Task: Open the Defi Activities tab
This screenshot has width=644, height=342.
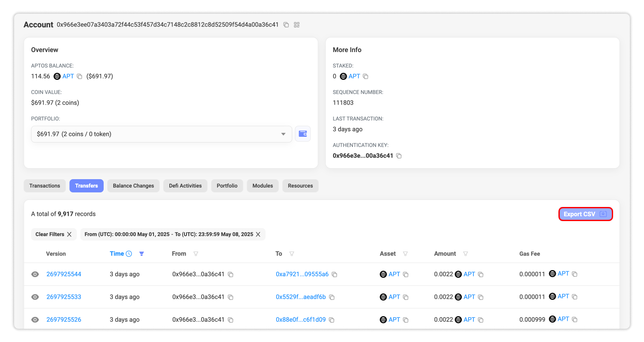Action: point(185,186)
